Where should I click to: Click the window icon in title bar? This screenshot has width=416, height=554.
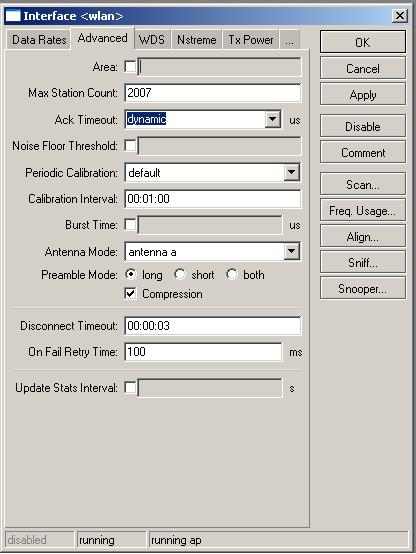(x=13, y=16)
